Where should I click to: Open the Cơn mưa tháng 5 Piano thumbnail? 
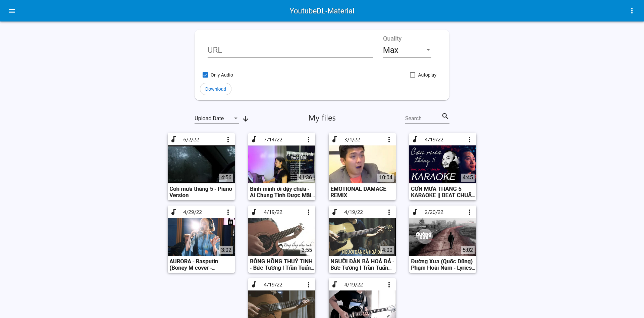point(201,164)
